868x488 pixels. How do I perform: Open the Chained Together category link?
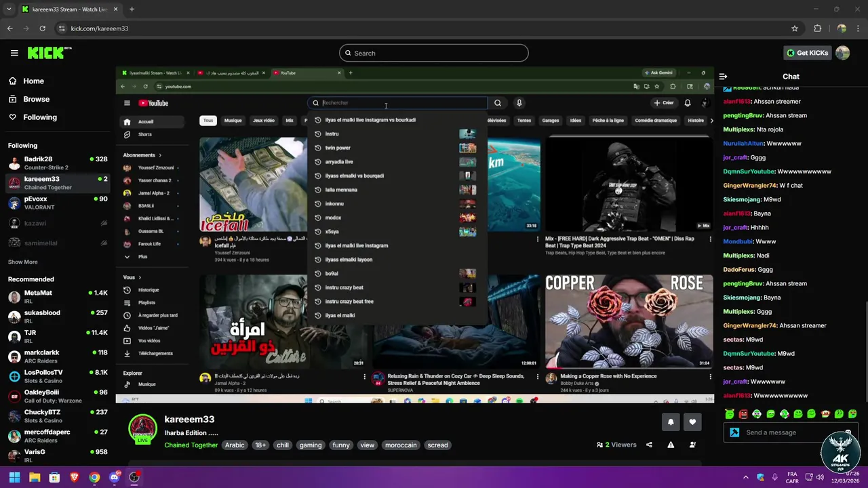pyautogui.click(x=191, y=445)
